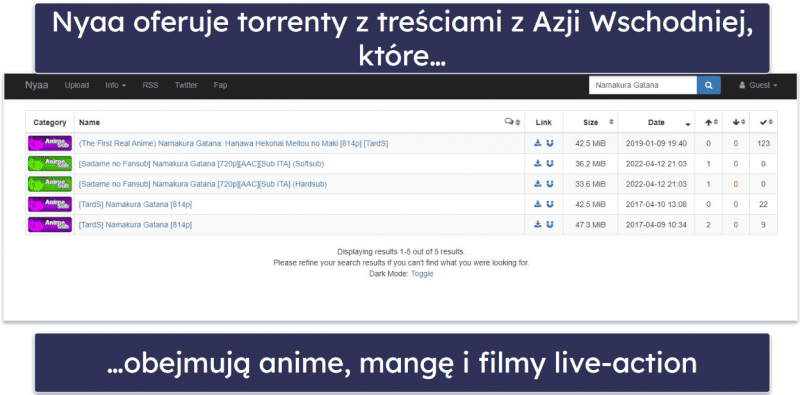The width and height of the screenshot is (800, 395).
Task: Open The First Real Anime Namakura Gatana torrent
Action: click(x=233, y=143)
